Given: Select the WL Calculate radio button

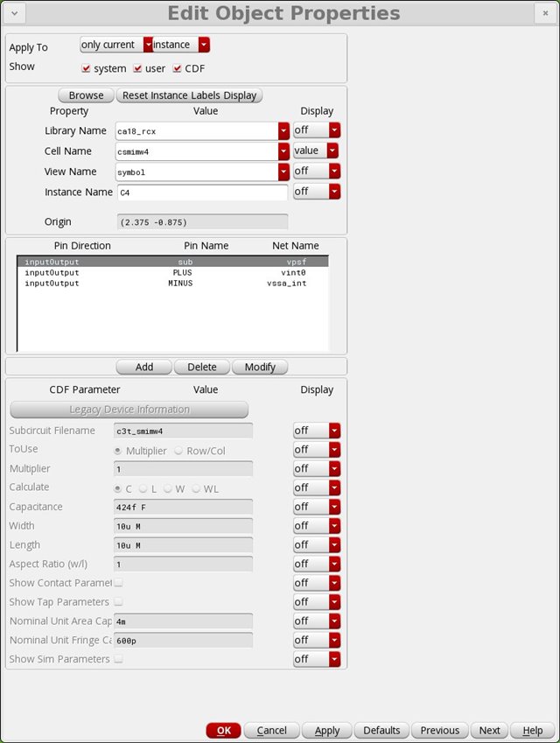Looking at the screenshot, I should pyautogui.click(x=196, y=488).
